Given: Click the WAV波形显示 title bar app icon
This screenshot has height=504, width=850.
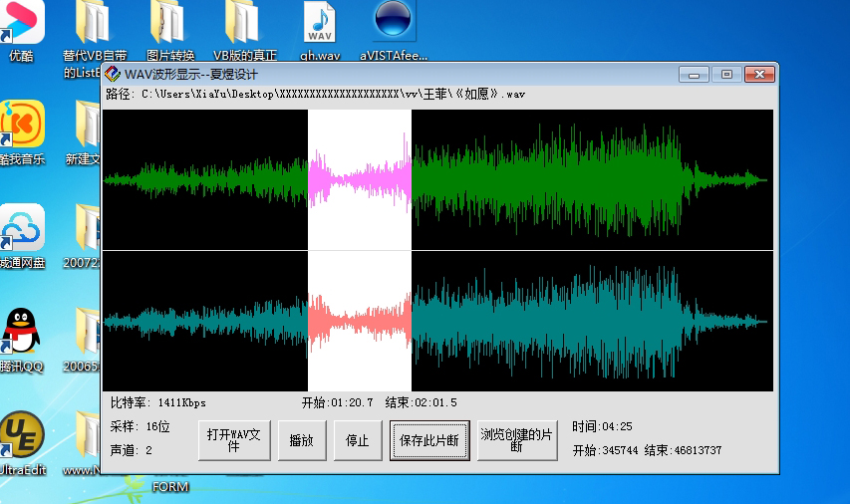Looking at the screenshot, I should [113, 74].
